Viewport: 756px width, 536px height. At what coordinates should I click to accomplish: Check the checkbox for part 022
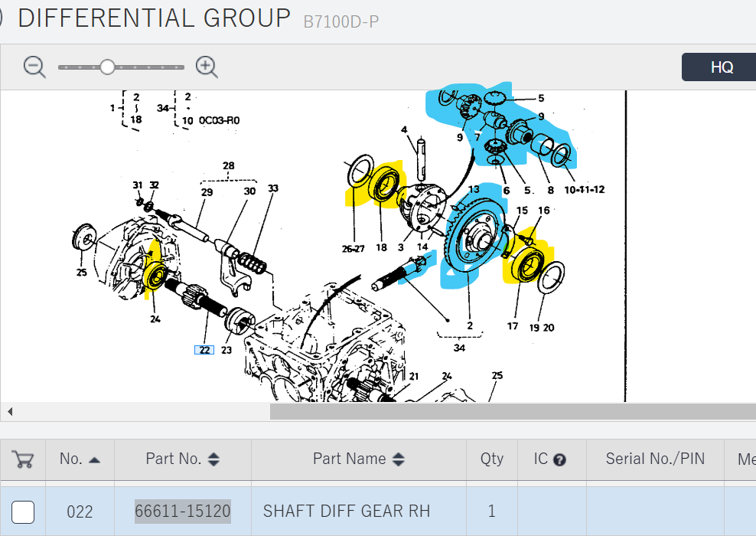point(23,511)
